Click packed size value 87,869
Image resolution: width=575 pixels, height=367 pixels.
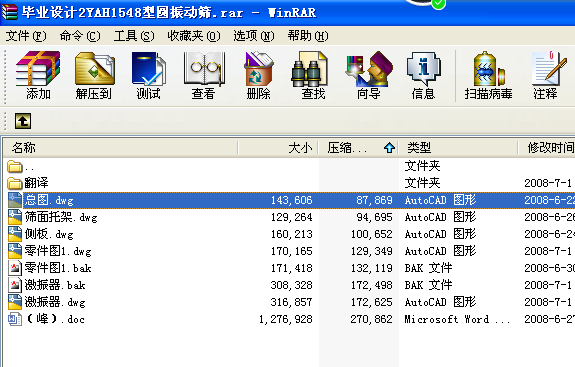[x=374, y=200]
